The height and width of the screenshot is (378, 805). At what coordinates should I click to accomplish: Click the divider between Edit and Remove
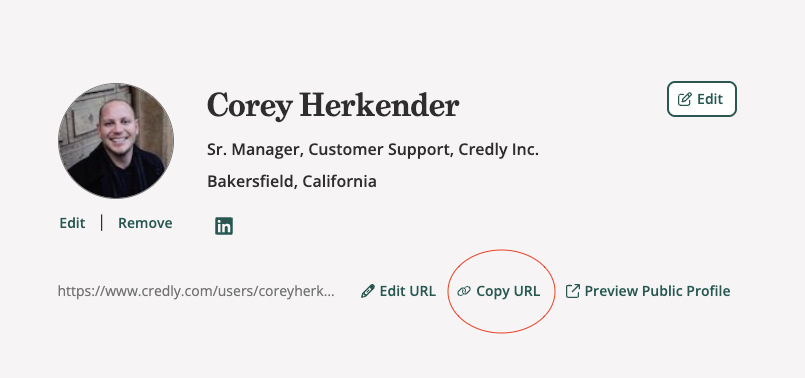click(102, 223)
